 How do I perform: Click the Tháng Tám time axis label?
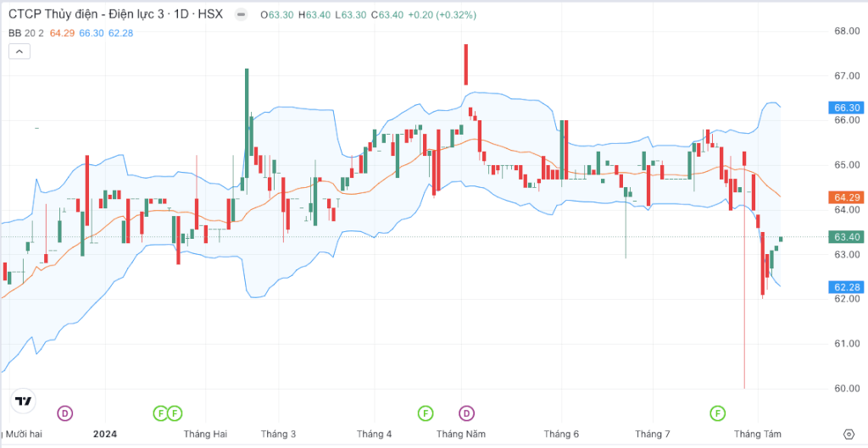click(758, 434)
